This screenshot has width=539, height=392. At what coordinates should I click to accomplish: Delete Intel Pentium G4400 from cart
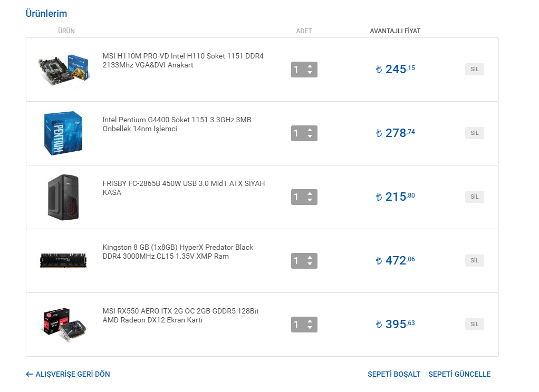pos(474,133)
